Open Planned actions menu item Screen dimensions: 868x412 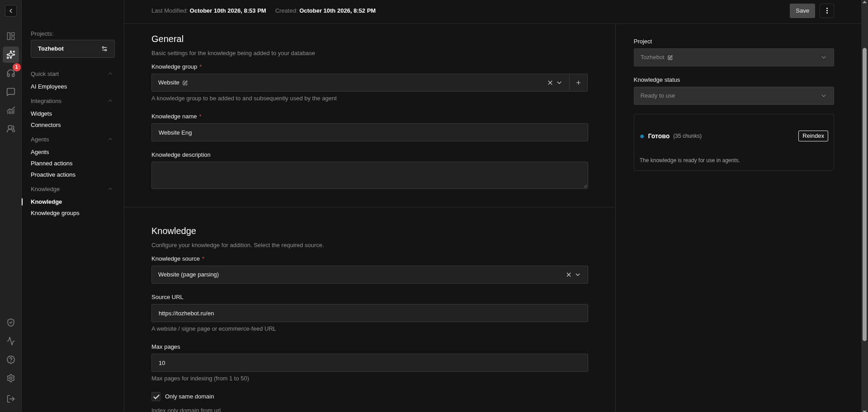click(52, 164)
